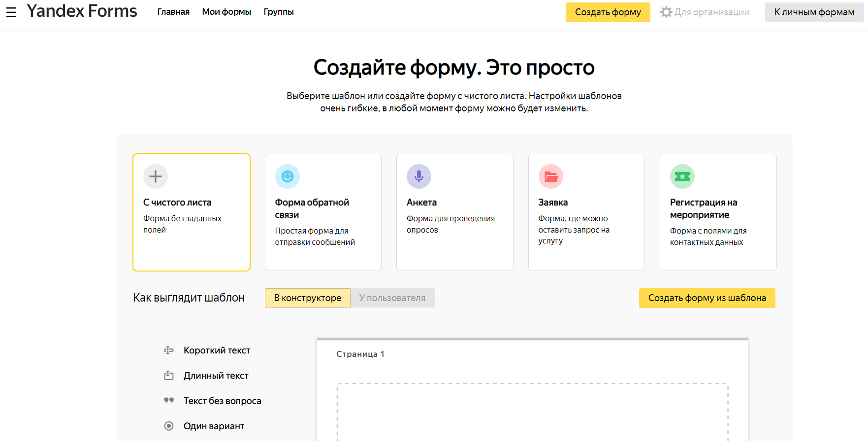Image resolution: width=868 pixels, height=441 pixels.
Task: Select Регистрация на мероприятие template card
Action: click(x=718, y=212)
